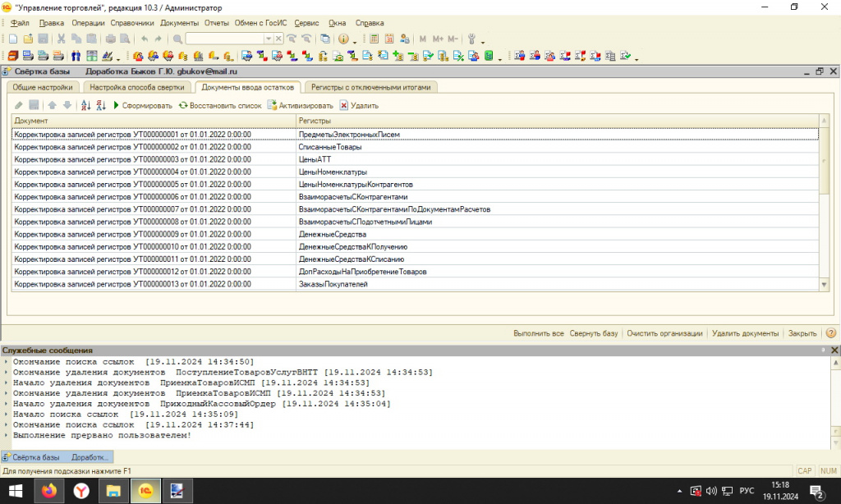The image size is (841, 504).
Task: Open the Windows Start menu
Action: [x=16, y=491]
